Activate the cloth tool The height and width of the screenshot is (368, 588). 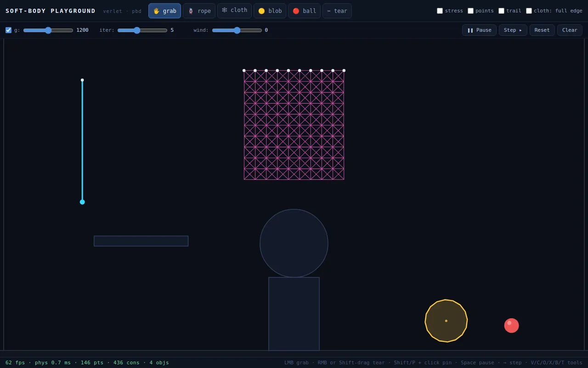[x=234, y=11]
